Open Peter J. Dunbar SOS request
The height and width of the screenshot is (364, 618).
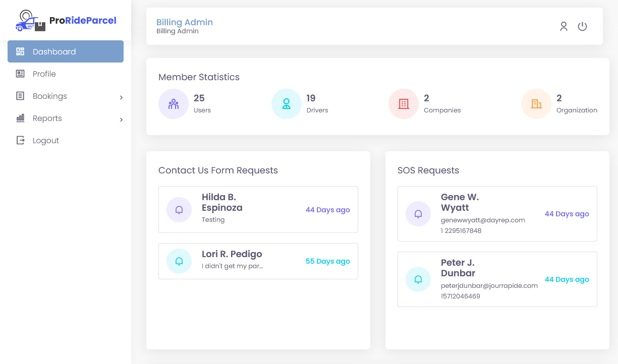(497, 279)
